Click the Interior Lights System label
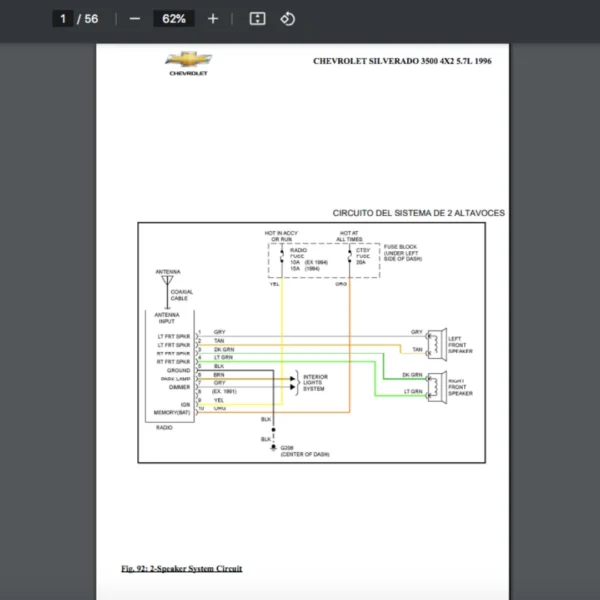 (x=316, y=382)
